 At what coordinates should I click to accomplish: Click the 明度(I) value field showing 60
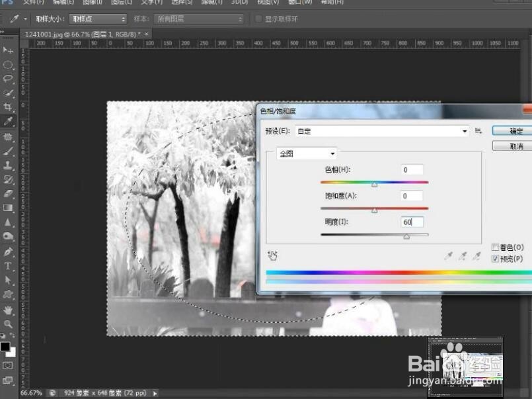tap(412, 222)
